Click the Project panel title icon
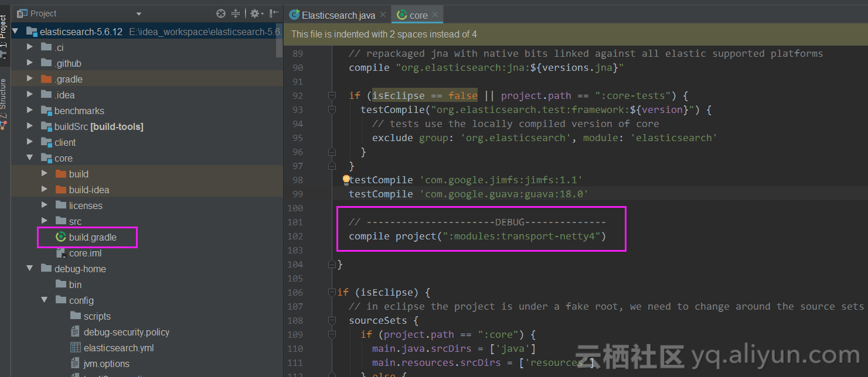This screenshot has width=868, height=377. 22,13
